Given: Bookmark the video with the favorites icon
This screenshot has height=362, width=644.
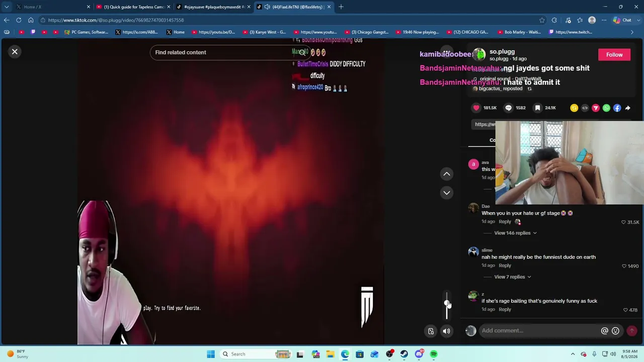Looking at the screenshot, I should (538, 108).
